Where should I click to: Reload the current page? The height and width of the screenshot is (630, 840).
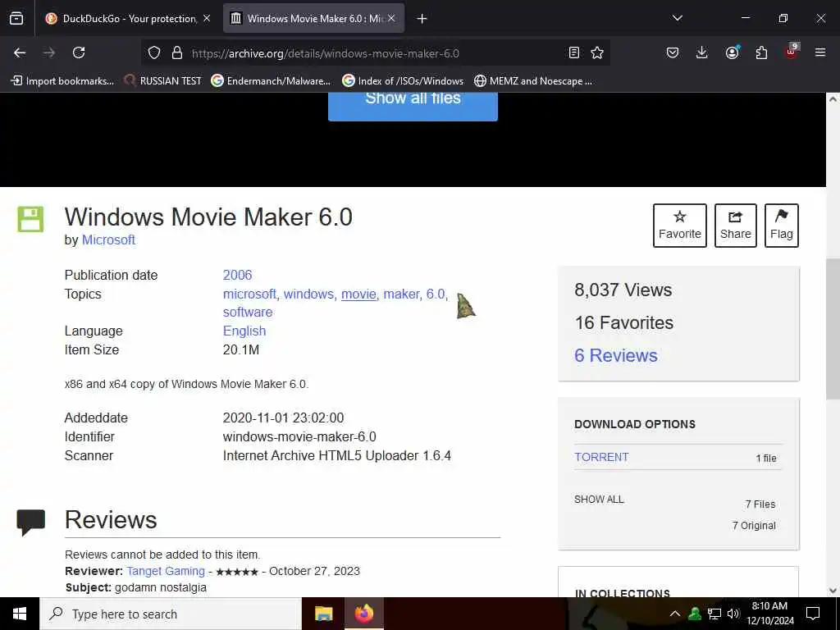click(79, 52)
